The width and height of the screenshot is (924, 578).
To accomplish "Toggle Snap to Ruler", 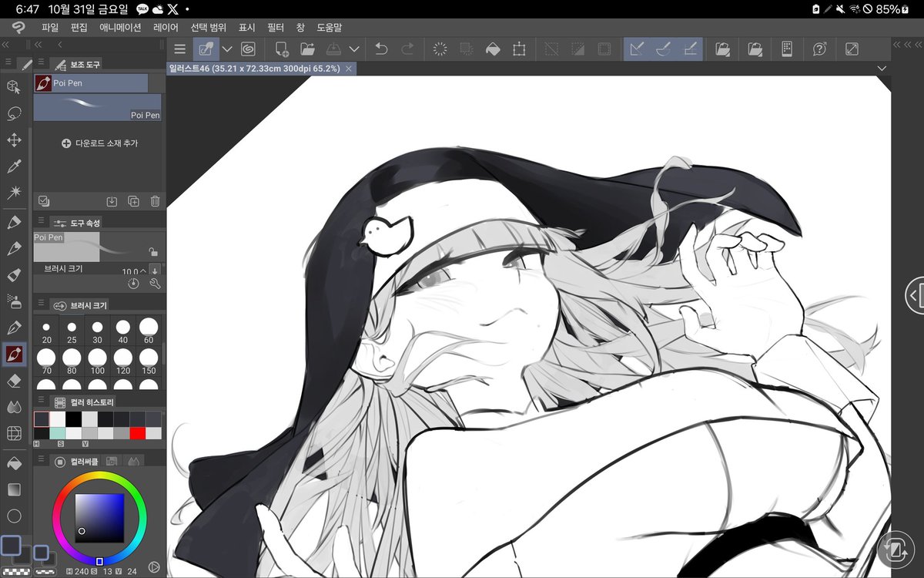I will tap(636, 49).
